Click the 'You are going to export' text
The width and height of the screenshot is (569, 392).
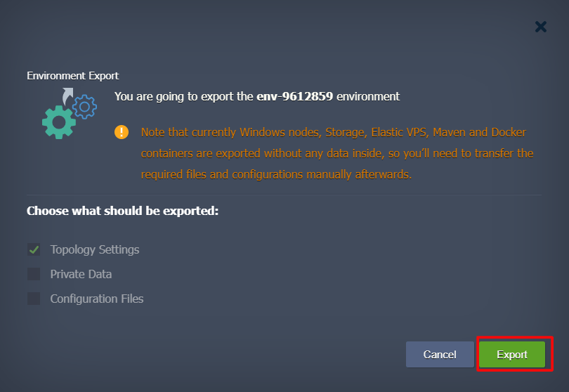click(183, 96)
